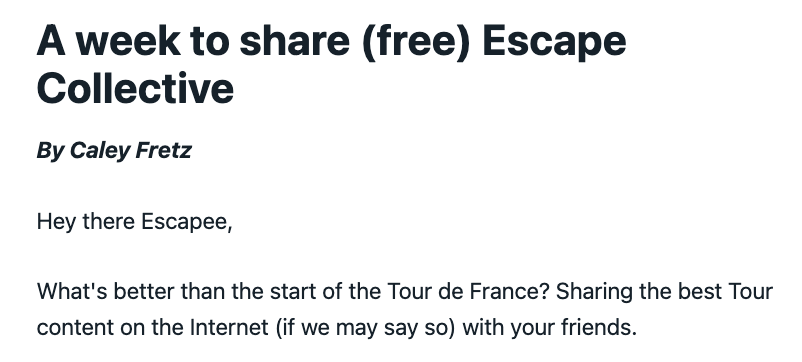The image size is (802, 362).
Task: Click the greeting "Hey there Escapee,"
Action: 135,222
